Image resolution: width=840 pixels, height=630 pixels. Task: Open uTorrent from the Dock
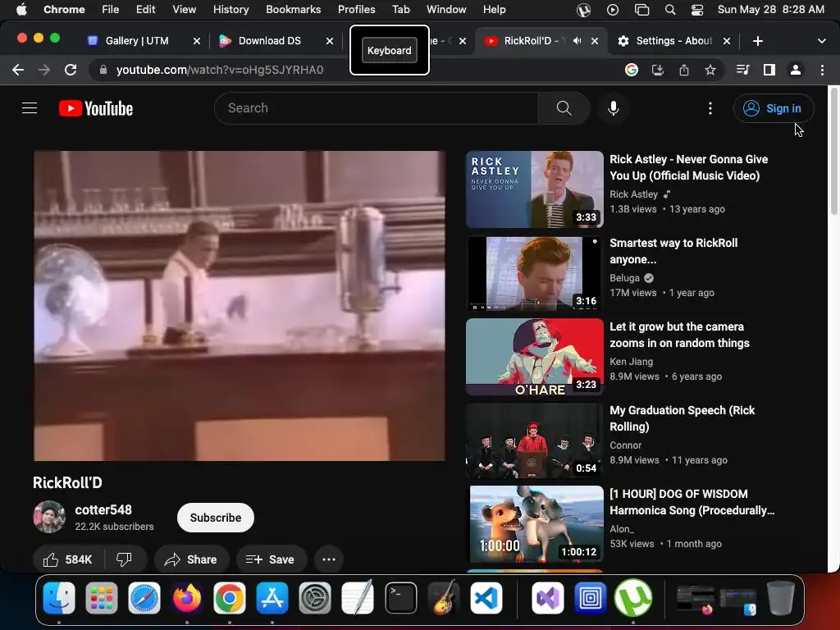632,598
